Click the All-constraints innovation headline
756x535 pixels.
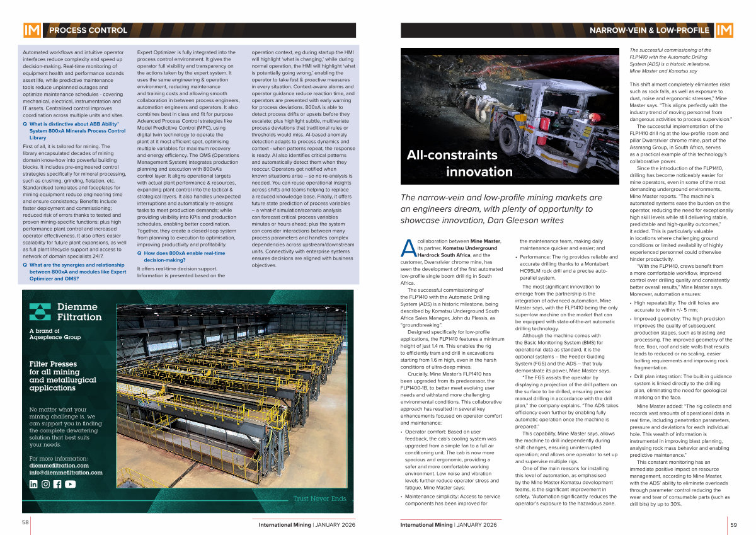[460, 163]
